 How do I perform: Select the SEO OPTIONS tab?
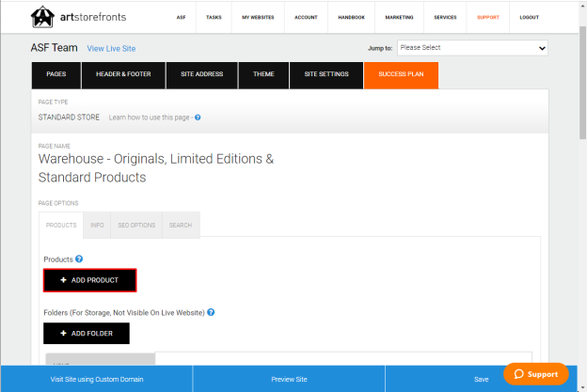pos(136,225)
